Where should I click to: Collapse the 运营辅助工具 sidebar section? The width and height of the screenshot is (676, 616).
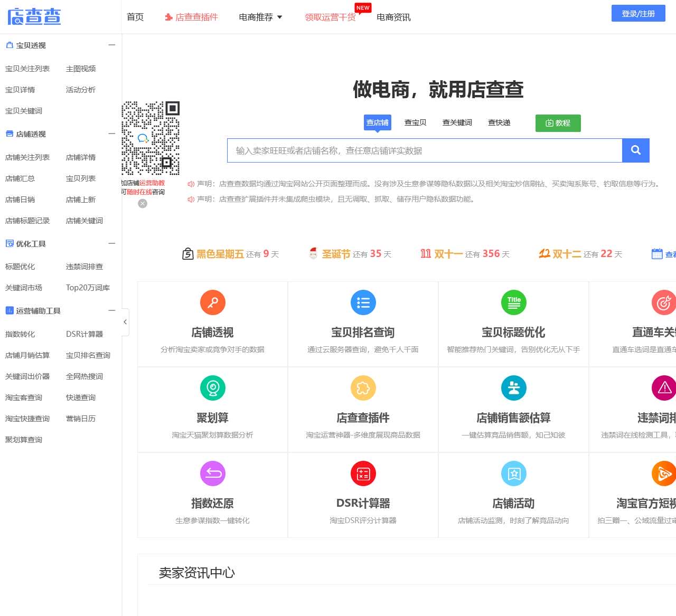pyautogui.click(x=111, y=311)
